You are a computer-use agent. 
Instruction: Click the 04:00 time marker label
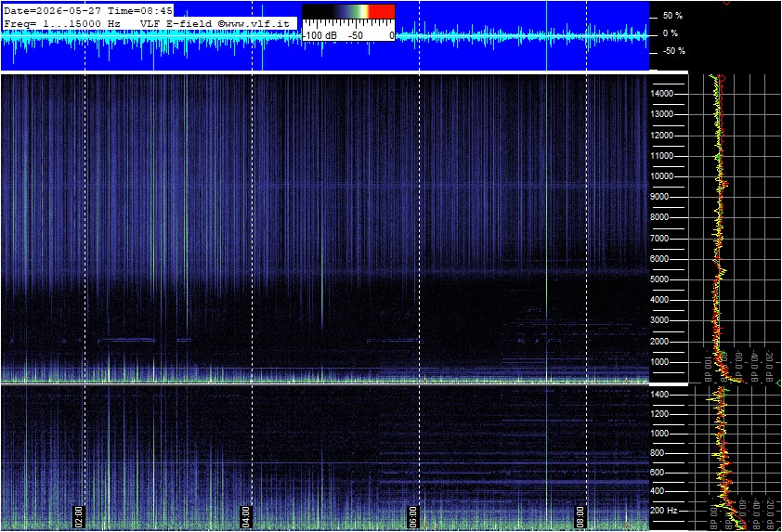point(245,516)
